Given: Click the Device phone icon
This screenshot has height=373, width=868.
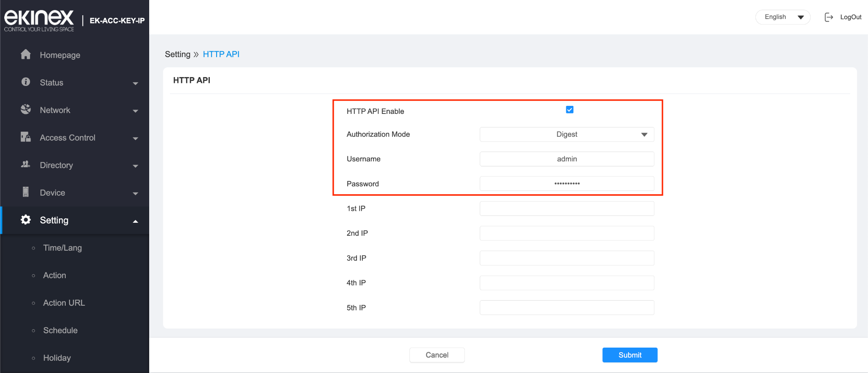Looking at the screenshot, I should point(26,192).
